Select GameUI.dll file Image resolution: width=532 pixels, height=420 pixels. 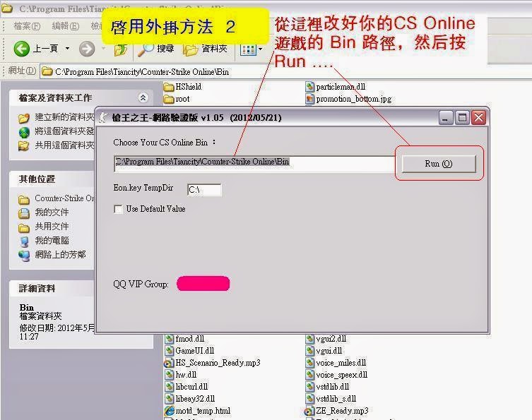click(189, 351)
